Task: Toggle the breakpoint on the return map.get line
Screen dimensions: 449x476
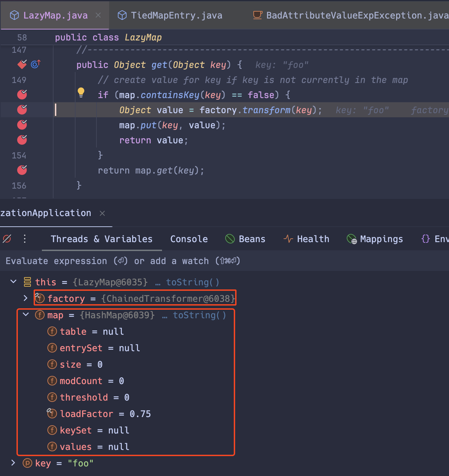Action: 22,170
